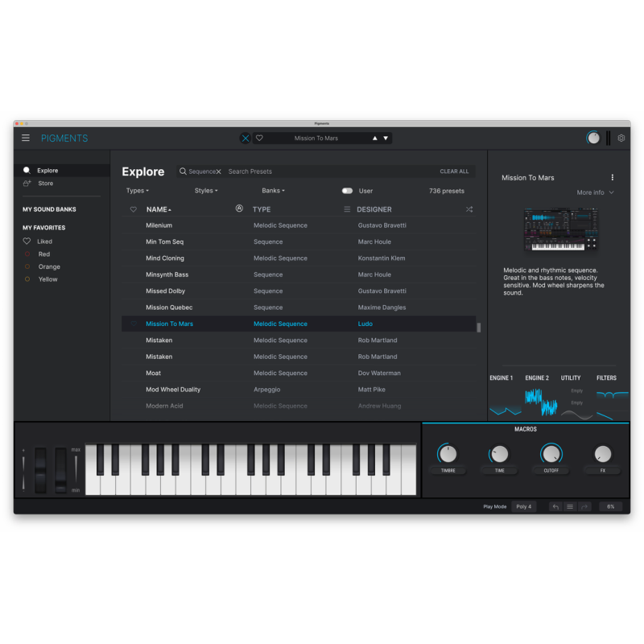Open the Liked favorites list
The image size is (644, 644).
point(44,242)
